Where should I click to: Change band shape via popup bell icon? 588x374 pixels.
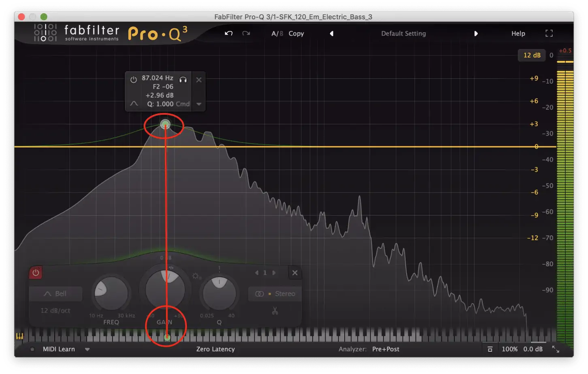[x=134, y=104]
